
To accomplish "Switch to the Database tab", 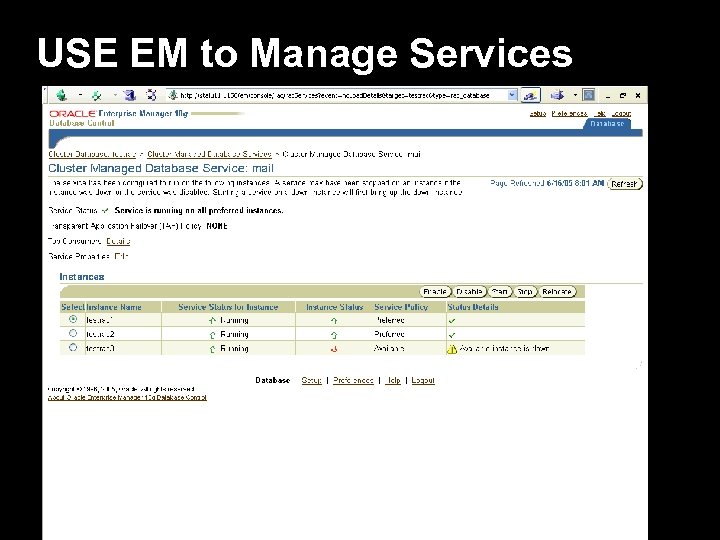I will point(607,124).
